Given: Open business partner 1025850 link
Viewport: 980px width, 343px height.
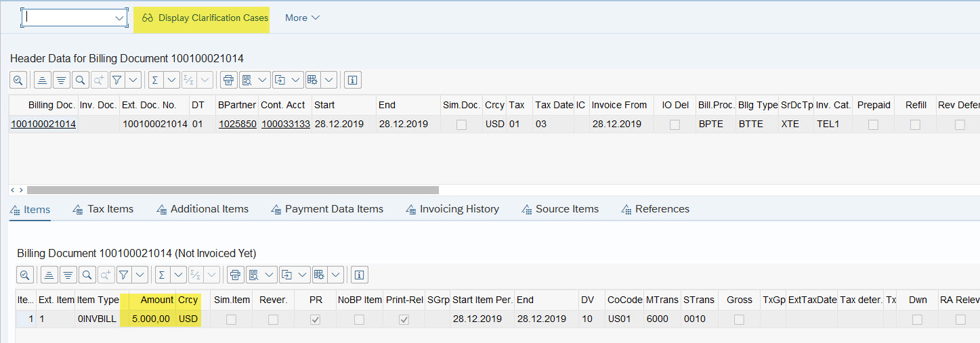Looking at the screenshot, I should click(236, 124).
